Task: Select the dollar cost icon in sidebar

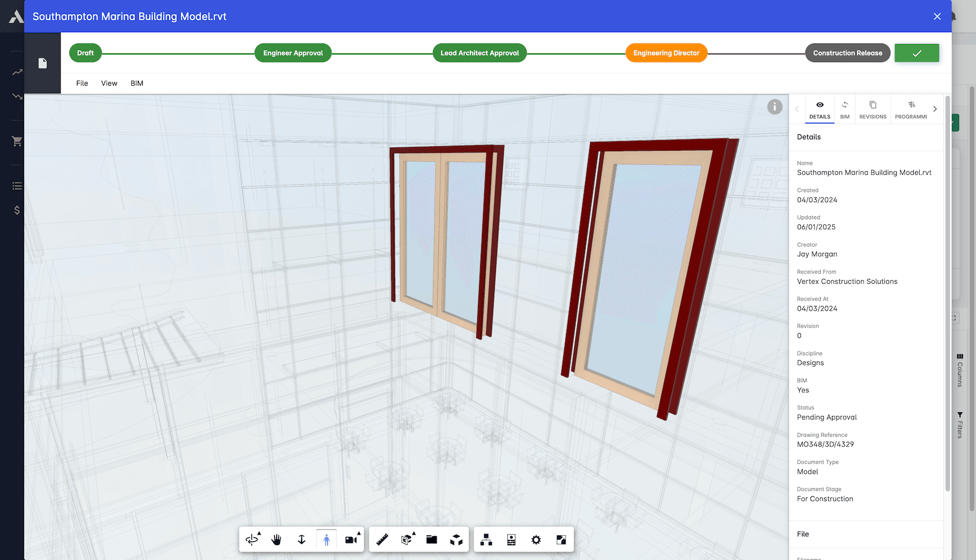Action: 16,211
